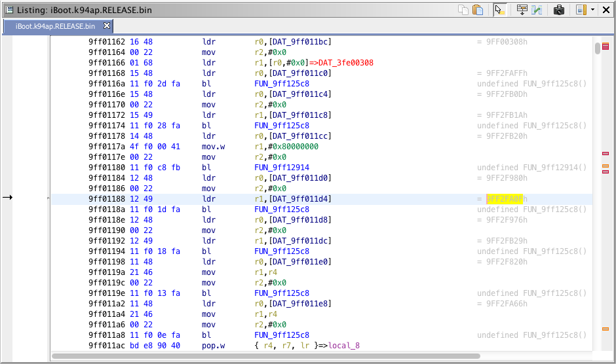Click the Copy icon in Listing toolbar

pyautogui.click(x=463, y=10)
